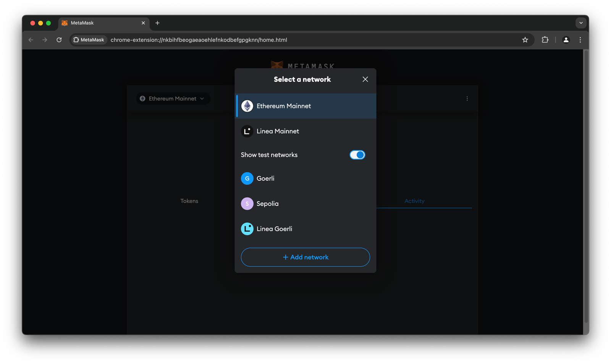Viewport: 611px width, 364px height.
Task: Open the account options three-dot menu
Action: pyautogui.click(x=467, y=99)
